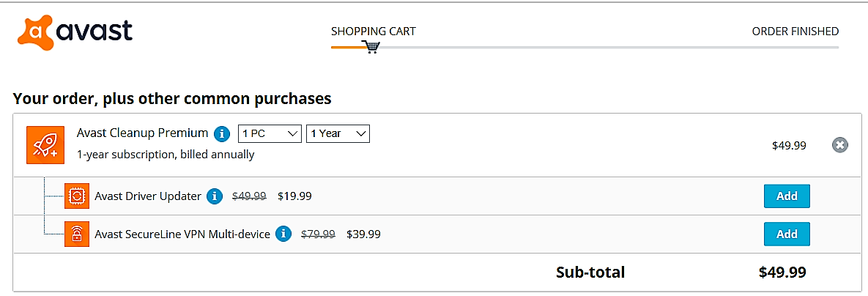Image resolution: width=868 pixels, height=296 pixels.
Task: Open the 1 Year subscription length dropdown
Action: 338,134
